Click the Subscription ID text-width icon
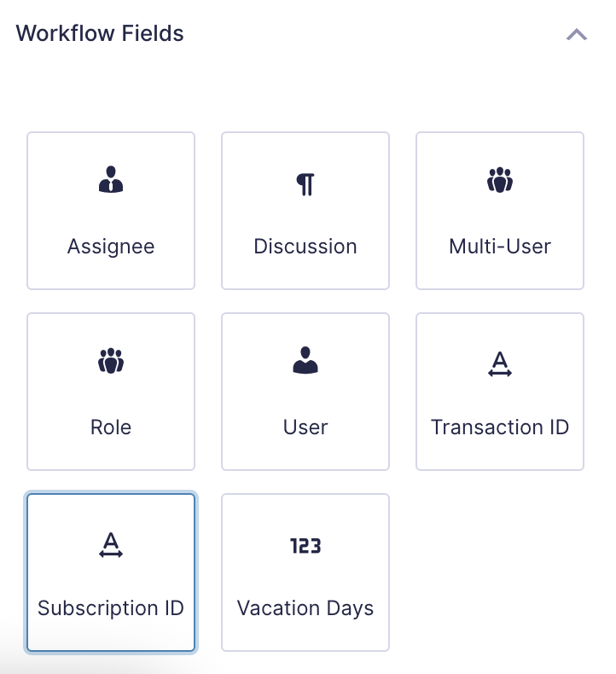 tap(111, 545)
